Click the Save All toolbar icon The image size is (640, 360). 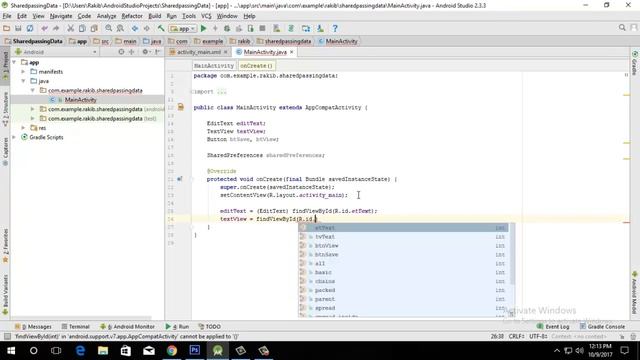click(x=18, y=28)
